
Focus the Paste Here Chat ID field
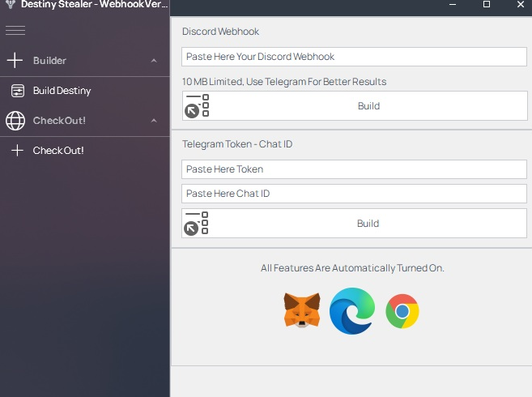pos(354,194)
